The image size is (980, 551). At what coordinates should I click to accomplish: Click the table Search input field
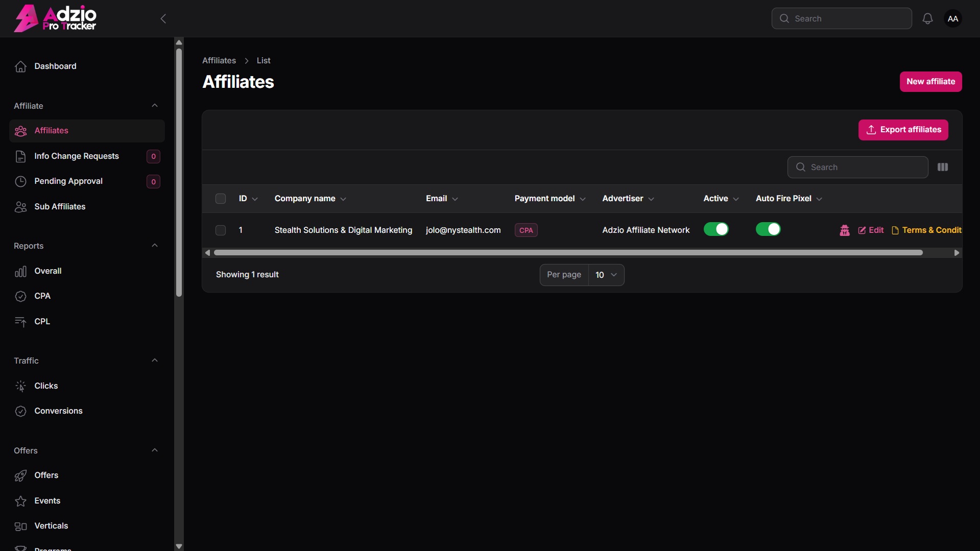pyautogui.click(x=857, y=167)
